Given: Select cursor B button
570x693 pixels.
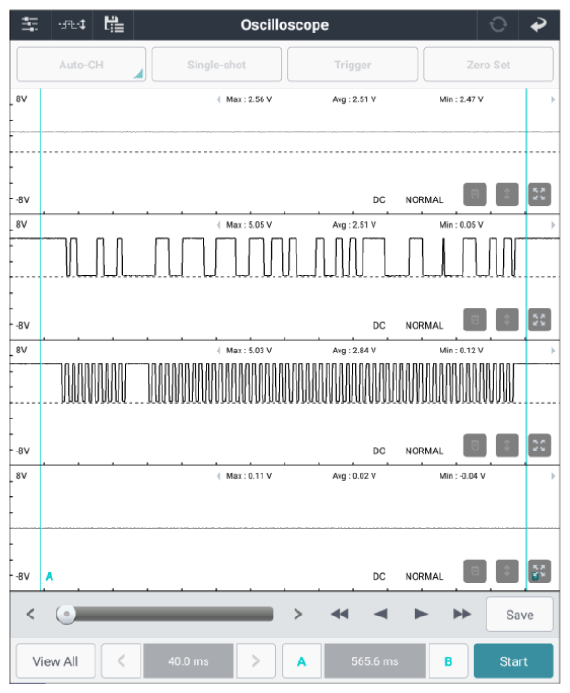Looking at the screenshot, I should [448, 661].
